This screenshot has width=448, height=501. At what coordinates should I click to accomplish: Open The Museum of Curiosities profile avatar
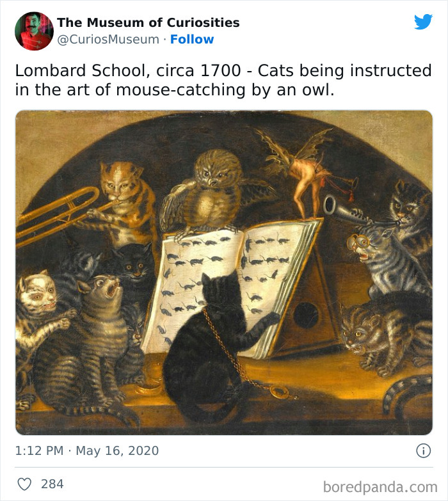pyautogui.click(x=34, y=31)
